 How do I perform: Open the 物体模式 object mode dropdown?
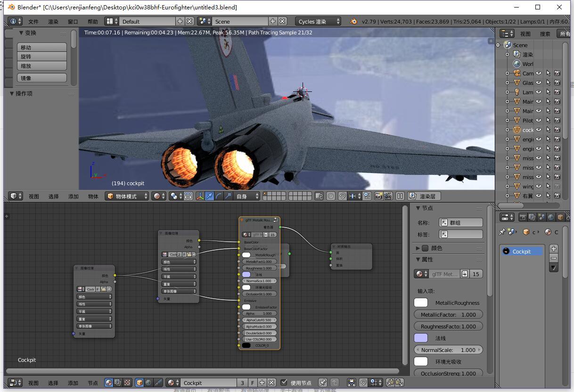(127, 196)
